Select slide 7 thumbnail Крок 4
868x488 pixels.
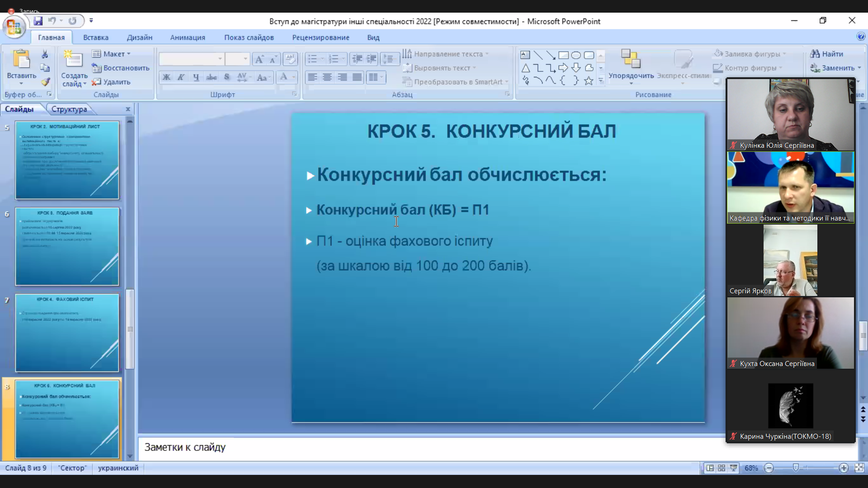click(x=67, y=333)
